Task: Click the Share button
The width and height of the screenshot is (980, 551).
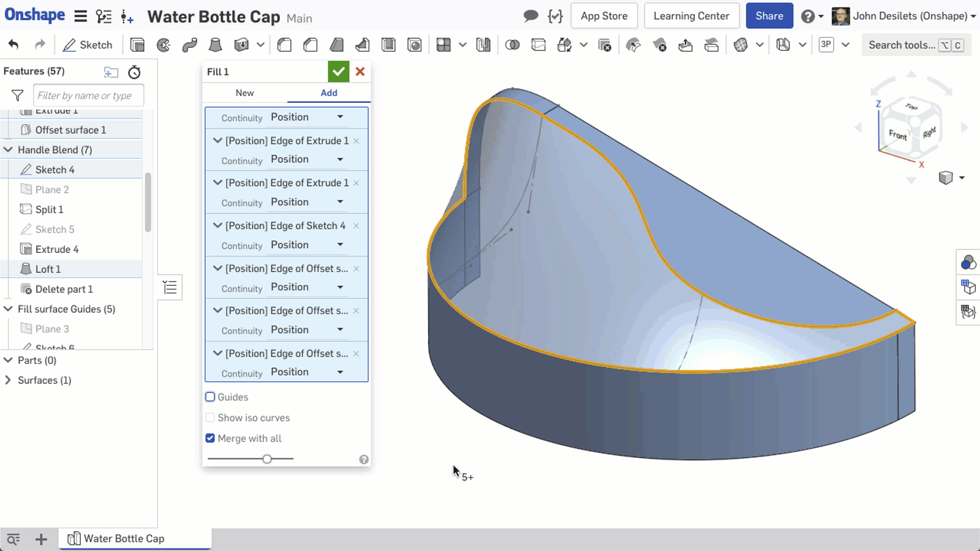Action: point(769,16)
